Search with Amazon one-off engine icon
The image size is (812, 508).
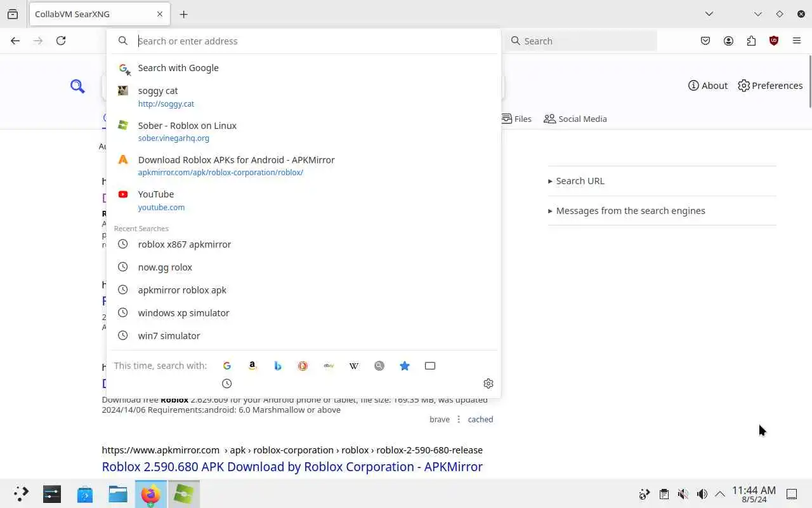252,366
